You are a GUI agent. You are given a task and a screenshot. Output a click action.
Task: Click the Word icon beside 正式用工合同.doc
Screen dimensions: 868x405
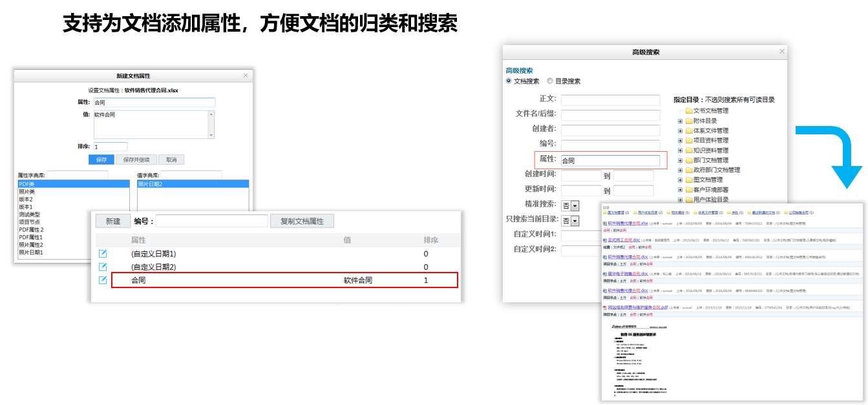pos(605,240)
